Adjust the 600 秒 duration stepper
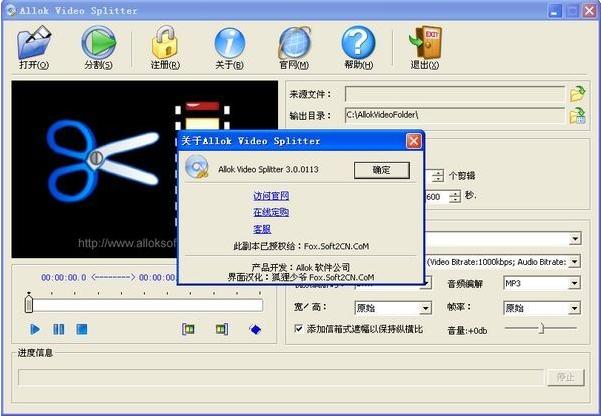 pyautogui.click(x=455, y=197)
